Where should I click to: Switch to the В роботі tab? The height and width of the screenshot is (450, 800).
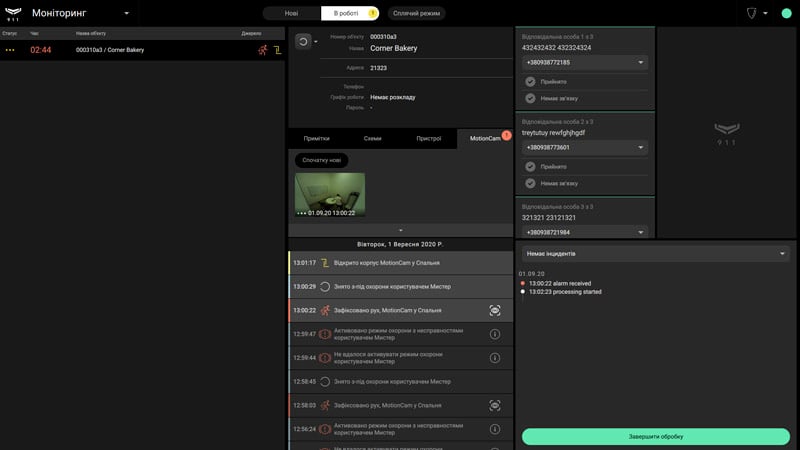[x=349, y=13]
